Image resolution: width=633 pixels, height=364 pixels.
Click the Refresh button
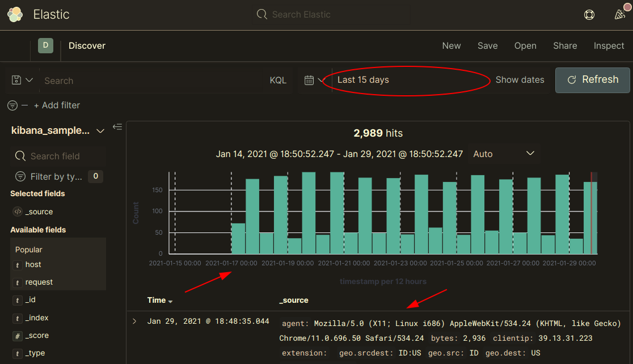[592, 80]
